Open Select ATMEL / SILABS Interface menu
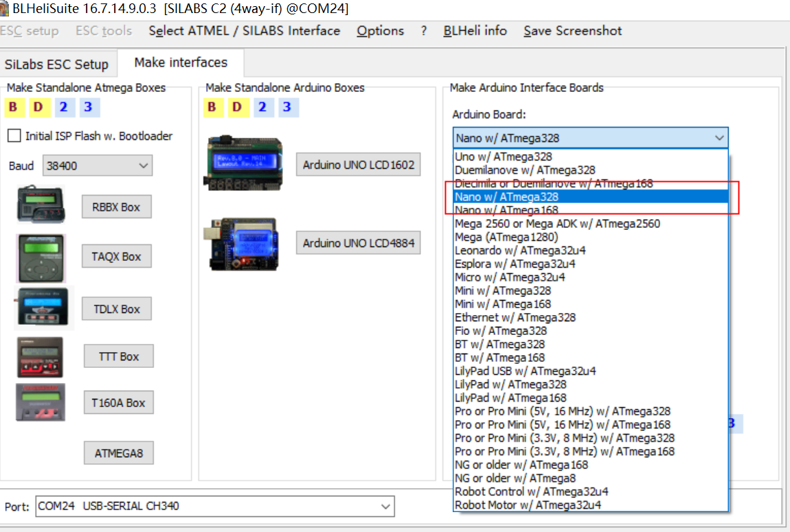 pos(245,31)
